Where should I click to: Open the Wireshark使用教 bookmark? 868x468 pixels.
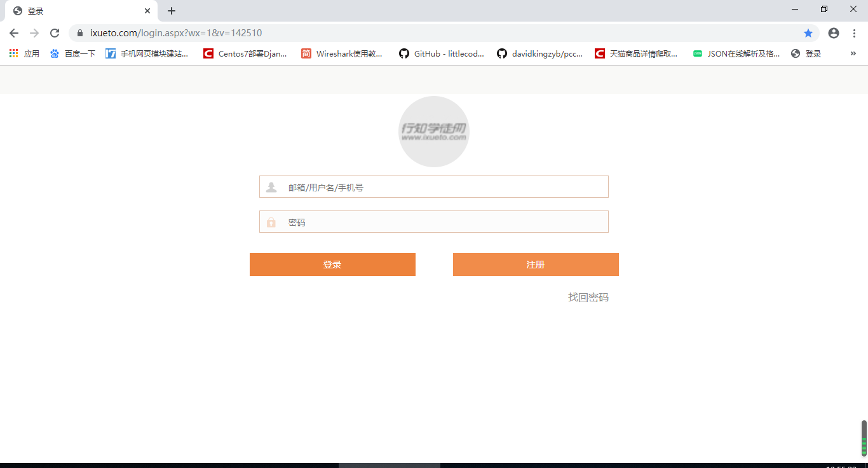click(342, 54)
